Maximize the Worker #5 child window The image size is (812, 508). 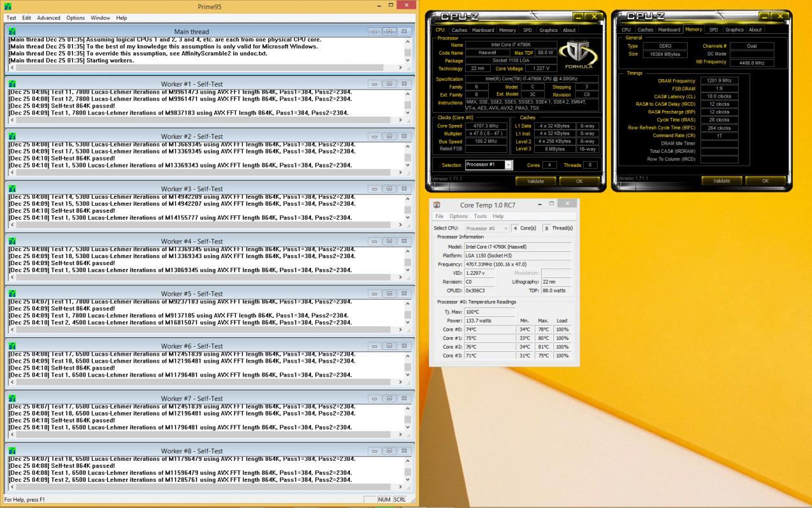[389, 294]
